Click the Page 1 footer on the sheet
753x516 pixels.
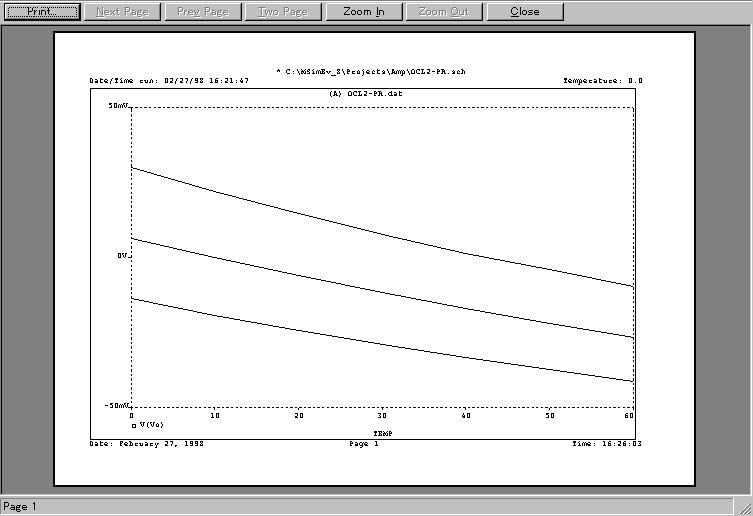point(362,443)
